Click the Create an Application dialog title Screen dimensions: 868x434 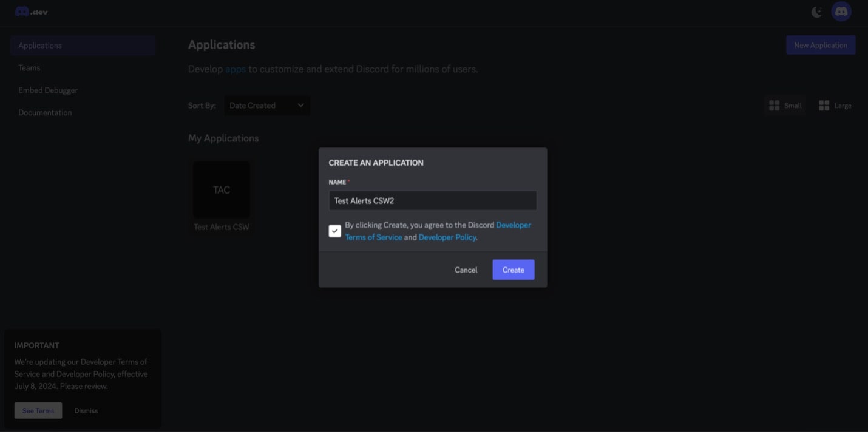pos(376,163)
